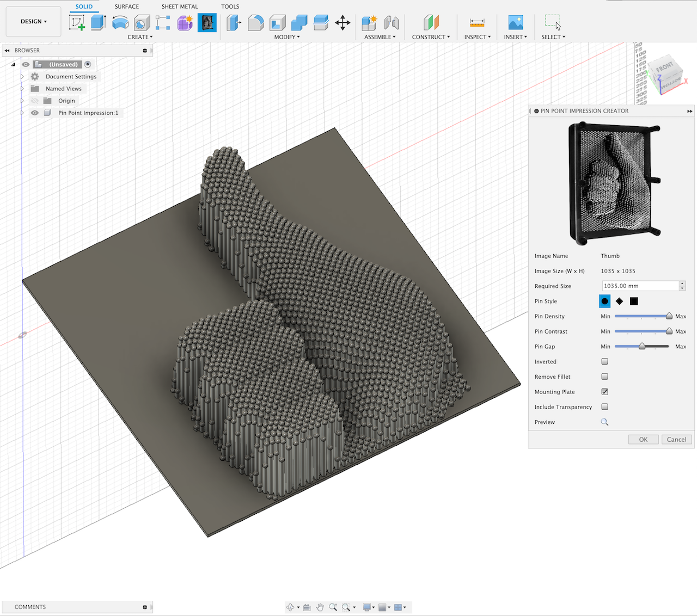
Task: Select the Create Sketch tool
Action: (x=77, y=22)
